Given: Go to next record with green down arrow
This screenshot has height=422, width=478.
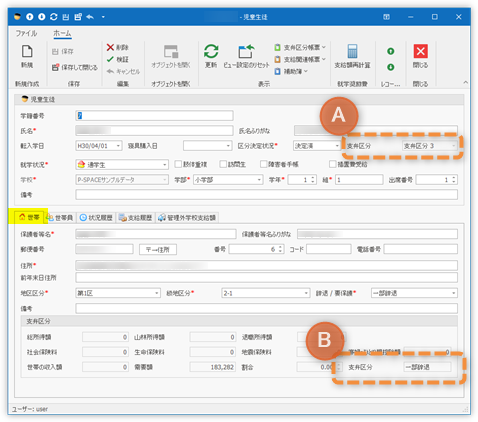Looking at the screenshot, I should [x=391, y=67].
